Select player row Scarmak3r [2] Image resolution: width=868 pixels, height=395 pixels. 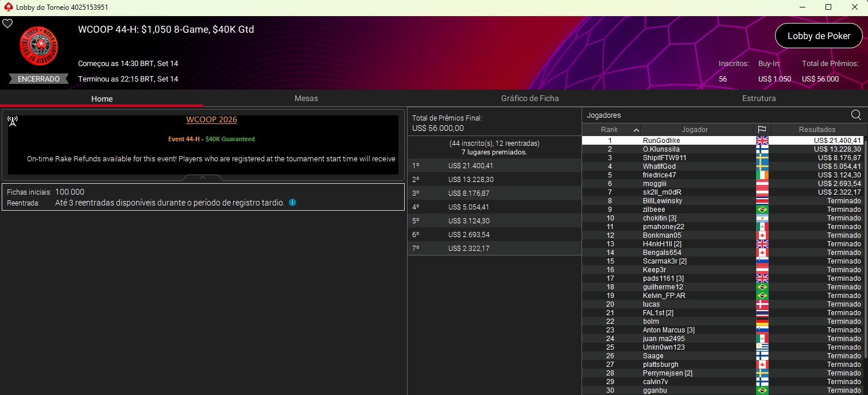(x=723, y=261)
